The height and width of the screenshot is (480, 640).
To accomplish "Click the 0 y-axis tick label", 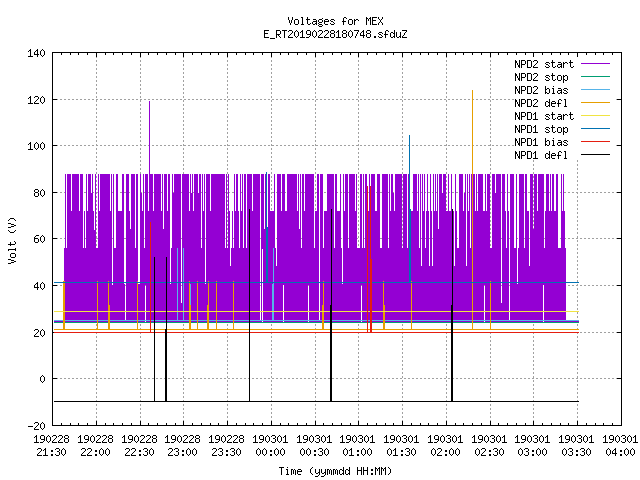I will pos(42,379).
